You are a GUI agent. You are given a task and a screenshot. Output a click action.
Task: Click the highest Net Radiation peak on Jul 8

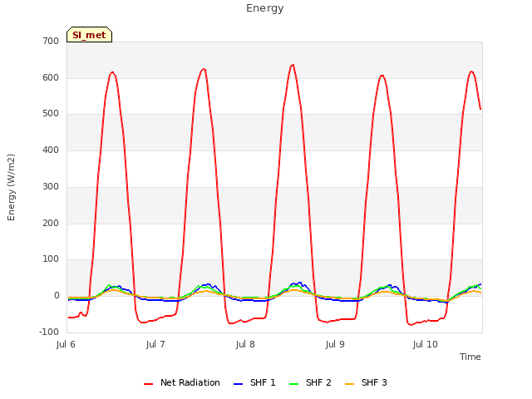pos(293,65)
